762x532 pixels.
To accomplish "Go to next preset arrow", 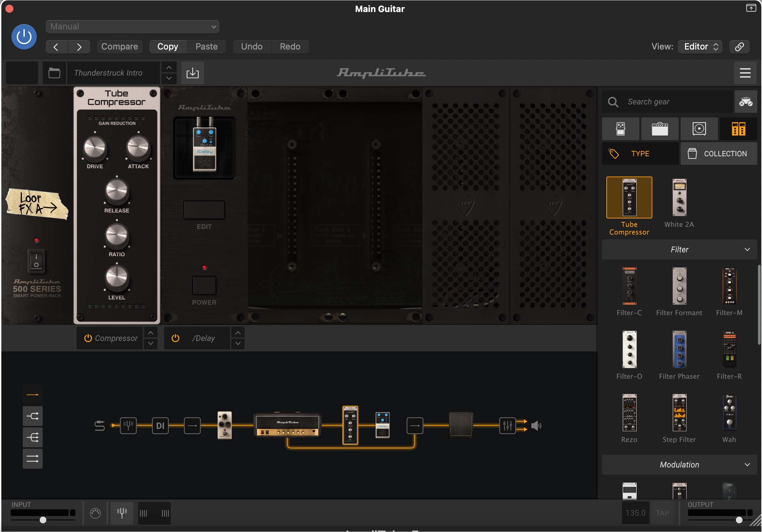I will 79,47.
